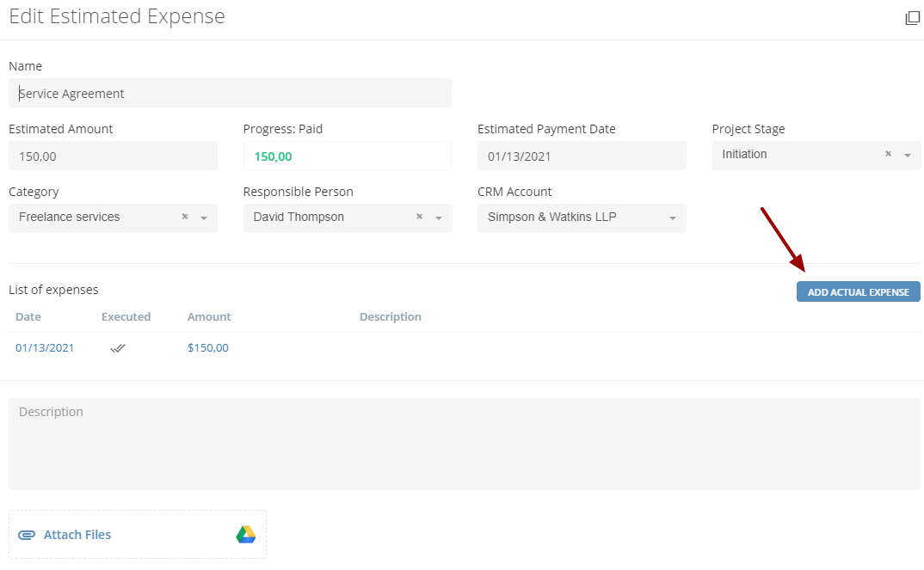Image resolution: width=924 pixels, height=570 pixels.
Task: Click into the Description text area
Action: tap(465, 444)
